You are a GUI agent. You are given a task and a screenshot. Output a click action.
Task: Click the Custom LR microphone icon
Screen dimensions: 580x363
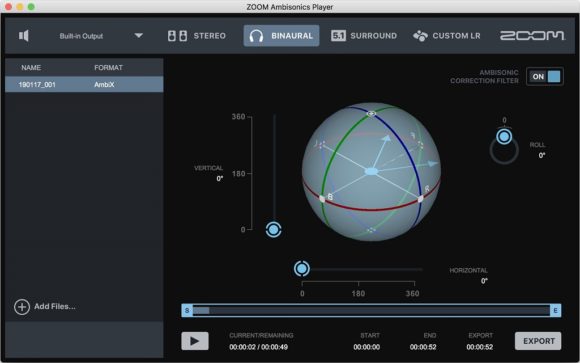420,36
